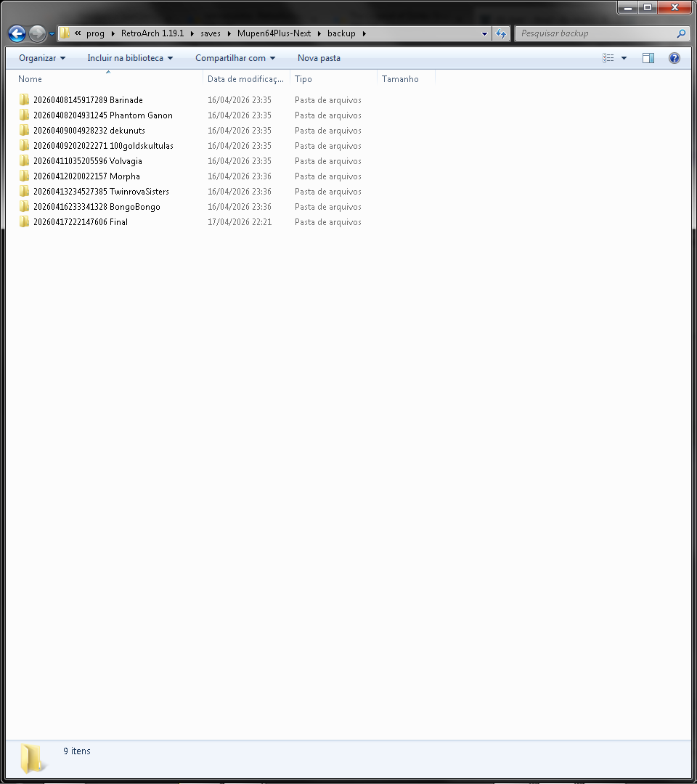
Task: Open Help with the question mark icon
Action: coord(674,58)
